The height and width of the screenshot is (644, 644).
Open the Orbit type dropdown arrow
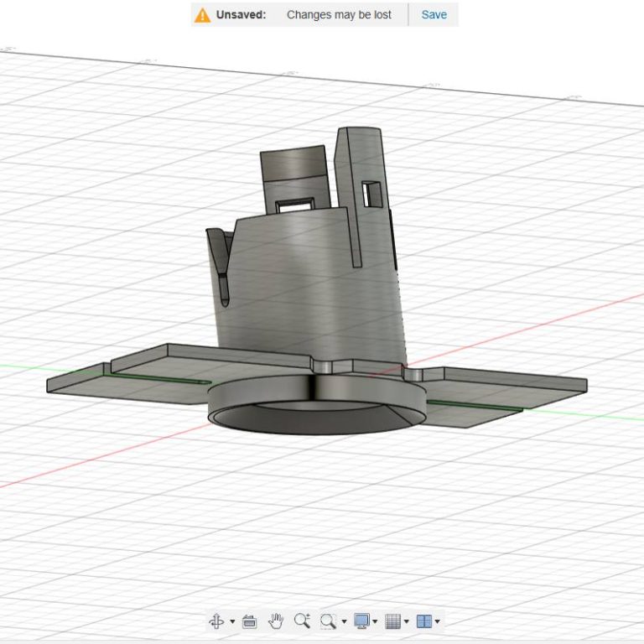pos(232,622)
